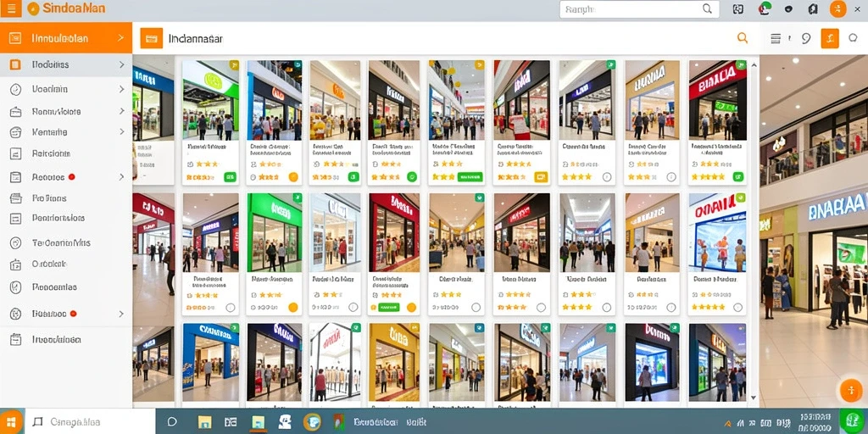Switch to list view icon in toolbar
Viewport: 868px width, 434px height.
[x=776, y=38]
